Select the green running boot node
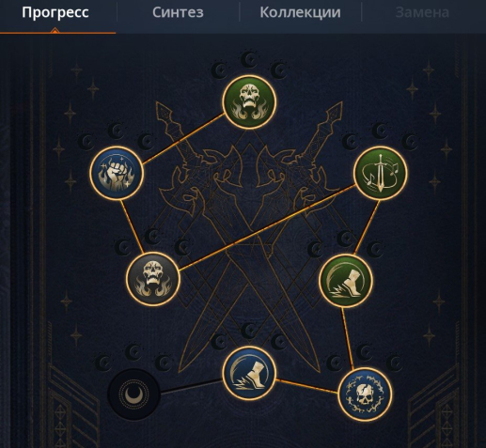The width and height of the screenshot is (486, 448). point(346,280)
